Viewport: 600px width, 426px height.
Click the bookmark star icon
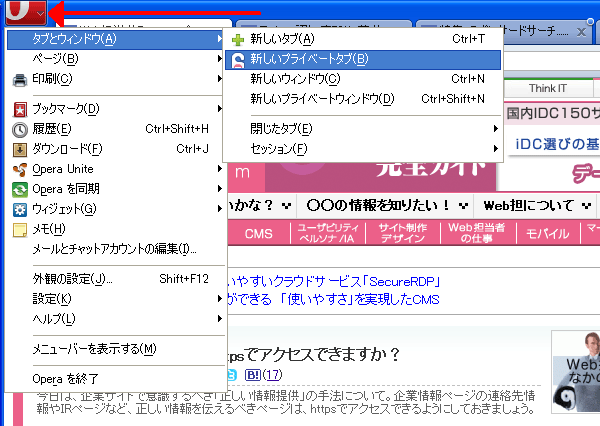pyautogui.click(x=20, y=109)
